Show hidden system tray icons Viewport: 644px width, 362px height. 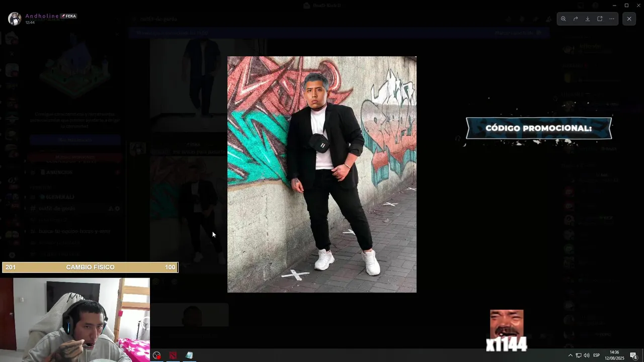tap(570, 355)
